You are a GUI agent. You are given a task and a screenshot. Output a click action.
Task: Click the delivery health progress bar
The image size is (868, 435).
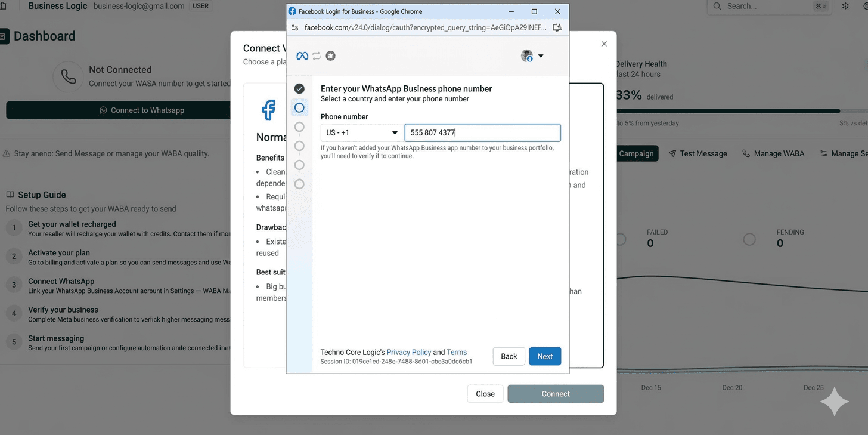coord(742,111)
